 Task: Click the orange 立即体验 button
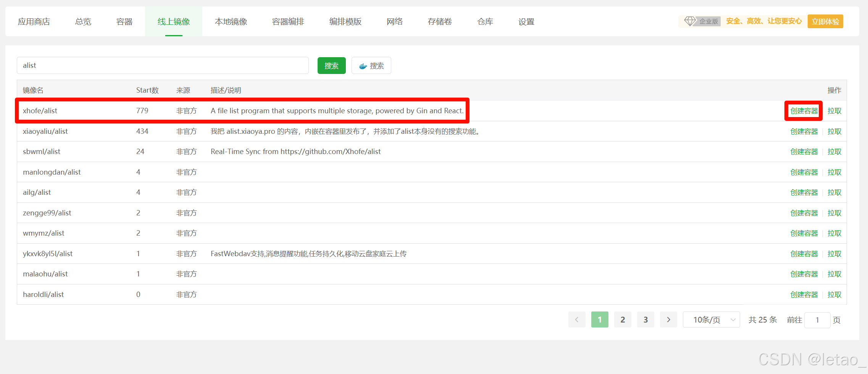pyautogui.click(x=825, y=21)
